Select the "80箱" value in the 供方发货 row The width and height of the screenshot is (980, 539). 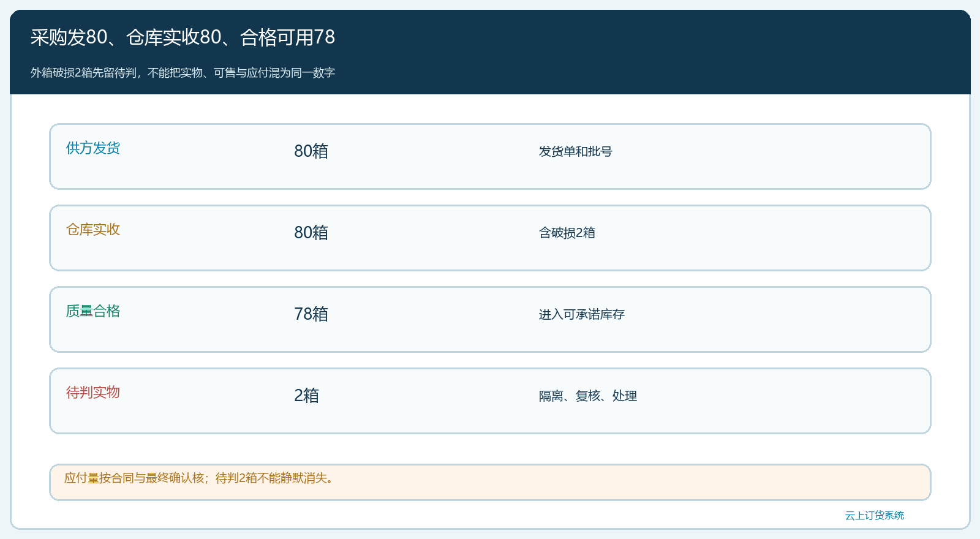(x=311, y=151)
